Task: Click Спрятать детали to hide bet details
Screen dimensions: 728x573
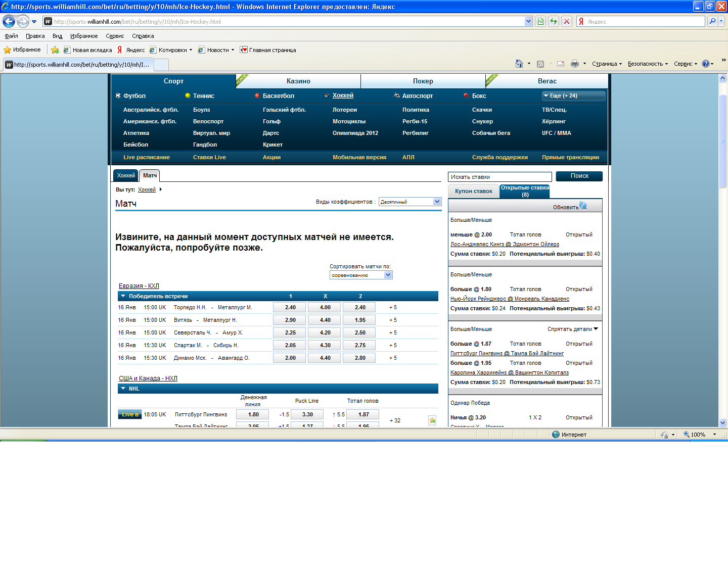Action: pyautogui.click(x=573, y=329)
